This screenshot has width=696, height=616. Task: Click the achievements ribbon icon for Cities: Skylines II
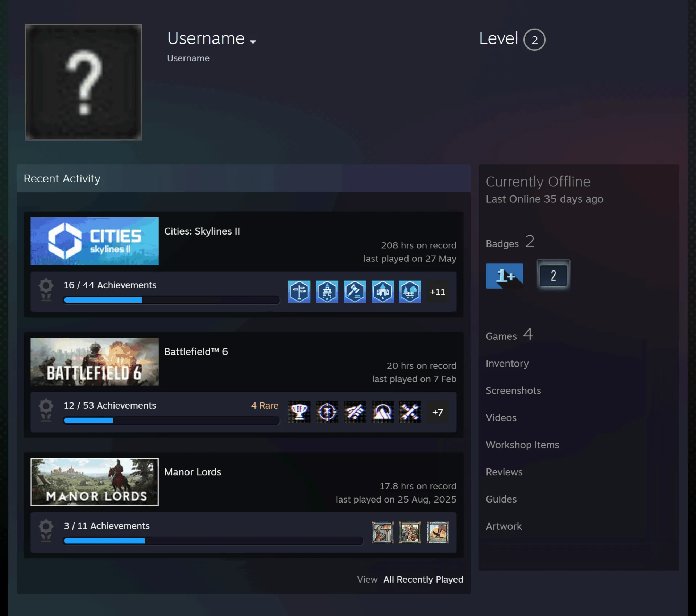coord(46,290)
